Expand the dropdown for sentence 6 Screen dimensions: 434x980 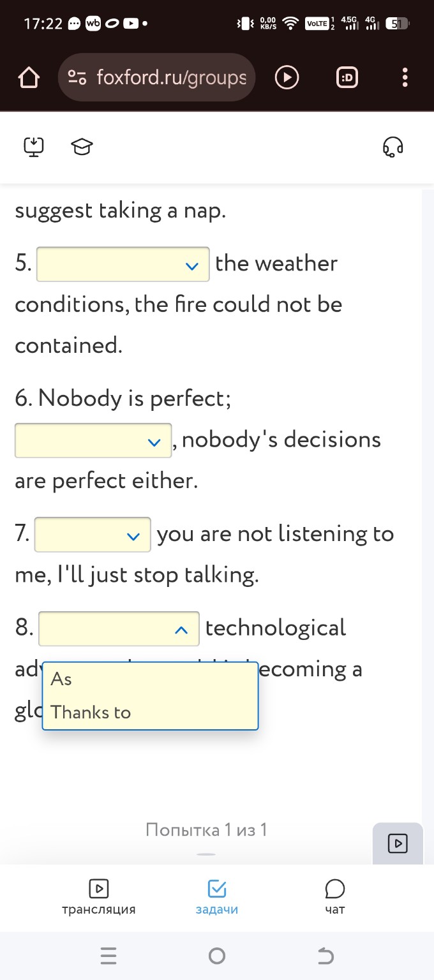click(x=93, y=441)
